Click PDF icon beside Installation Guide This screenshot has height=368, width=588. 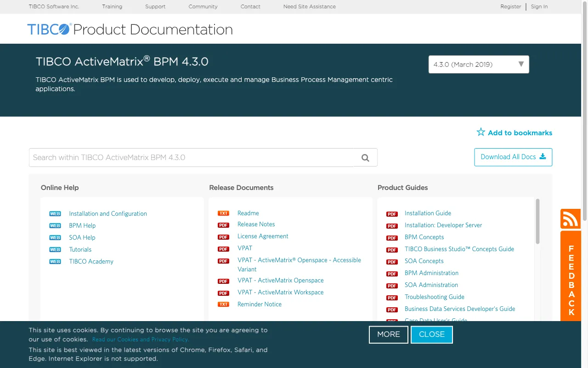[392, 214]
